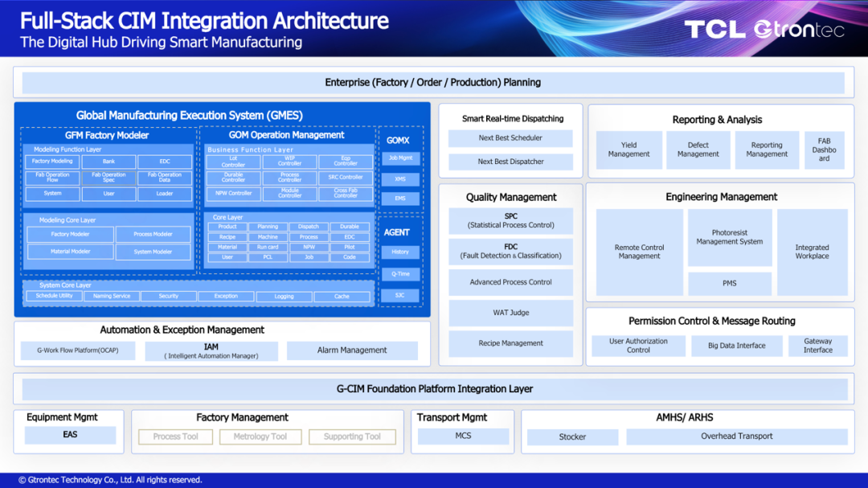Click the WAT Judge box
This screenshot has height=488, width=868.
click(510, 313)
